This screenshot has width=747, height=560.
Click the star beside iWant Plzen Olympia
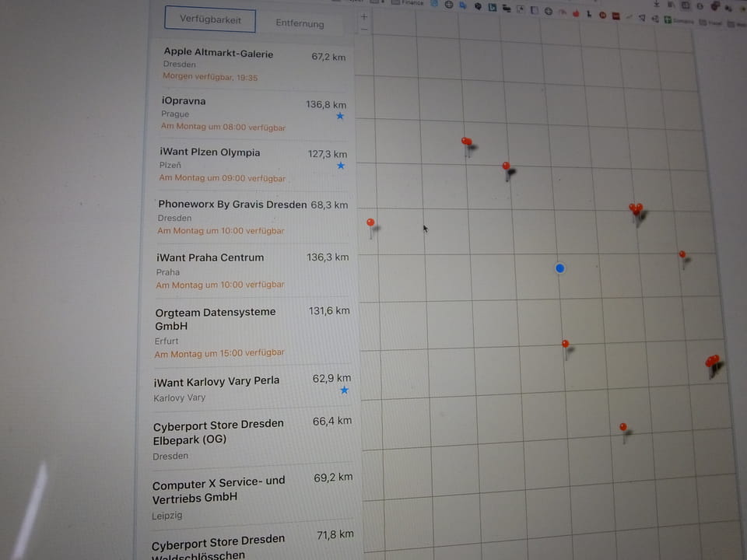[x=340, y=166]
